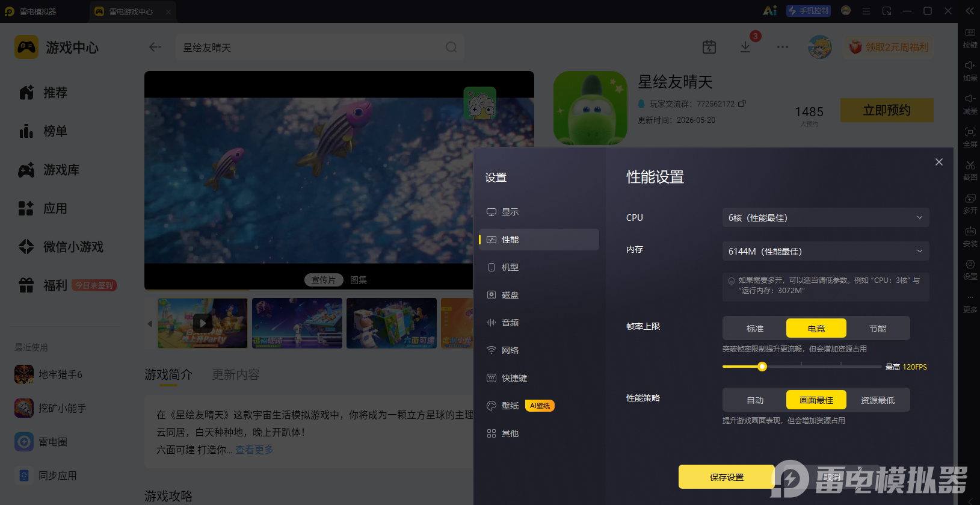Open 机型 settings category
Screen dimensions: 980x505
pos(539,267)
